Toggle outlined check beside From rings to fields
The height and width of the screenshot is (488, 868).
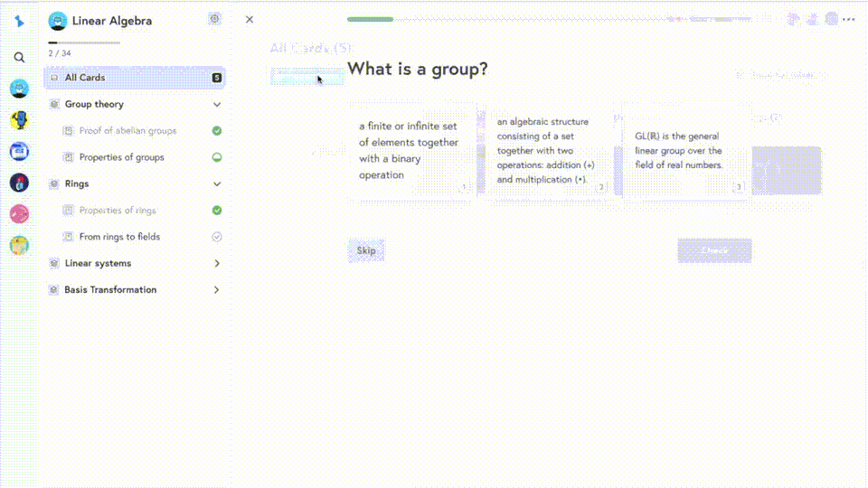point(217,237)
